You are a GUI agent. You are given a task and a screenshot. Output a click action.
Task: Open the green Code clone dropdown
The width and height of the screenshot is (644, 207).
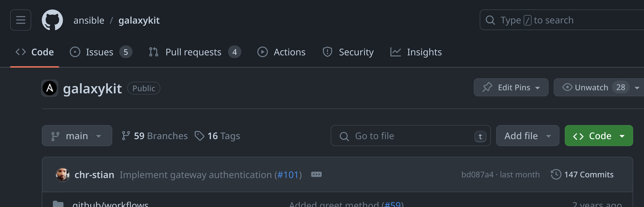[x=599, y=136]
